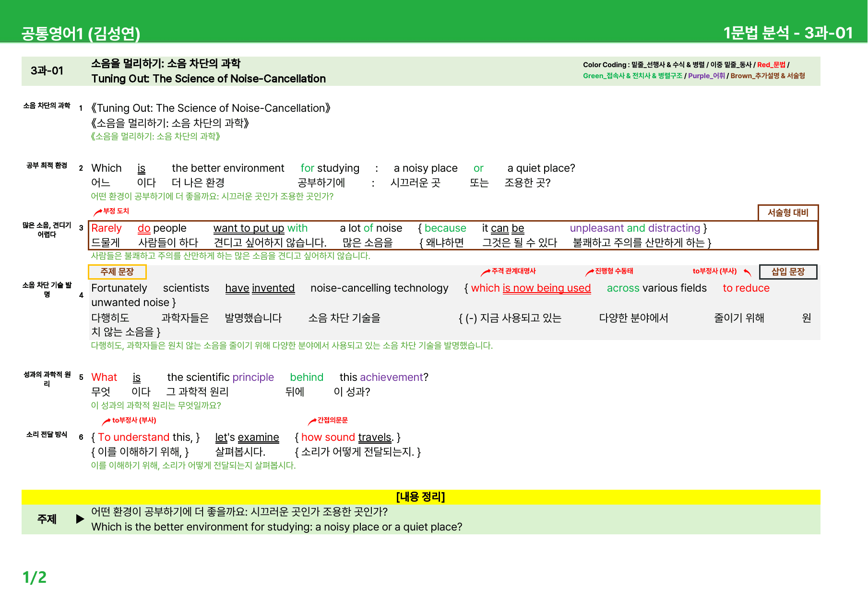868x613 pixels.
Task: Click the sentence number 4
Action: (81, 295)
